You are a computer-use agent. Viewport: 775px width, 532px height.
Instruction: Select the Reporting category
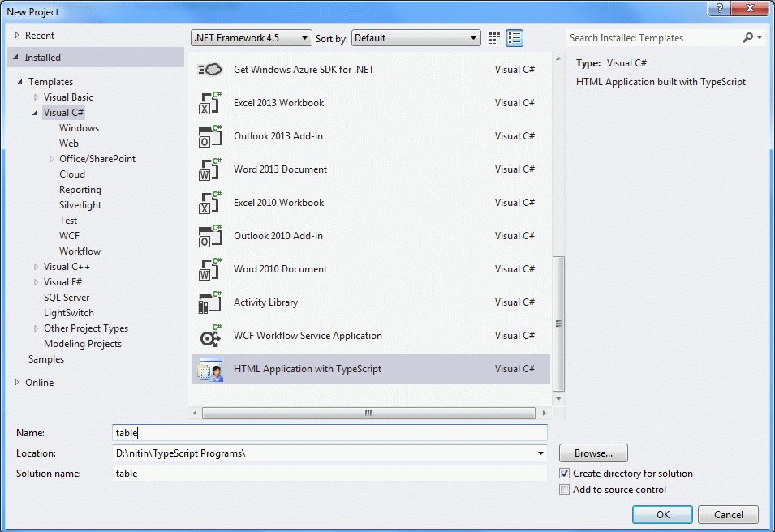click(80, 190)
